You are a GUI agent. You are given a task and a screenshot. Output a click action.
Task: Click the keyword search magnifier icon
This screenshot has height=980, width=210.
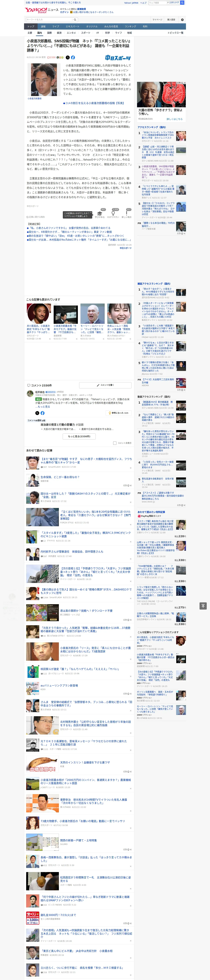pos(75,20)
